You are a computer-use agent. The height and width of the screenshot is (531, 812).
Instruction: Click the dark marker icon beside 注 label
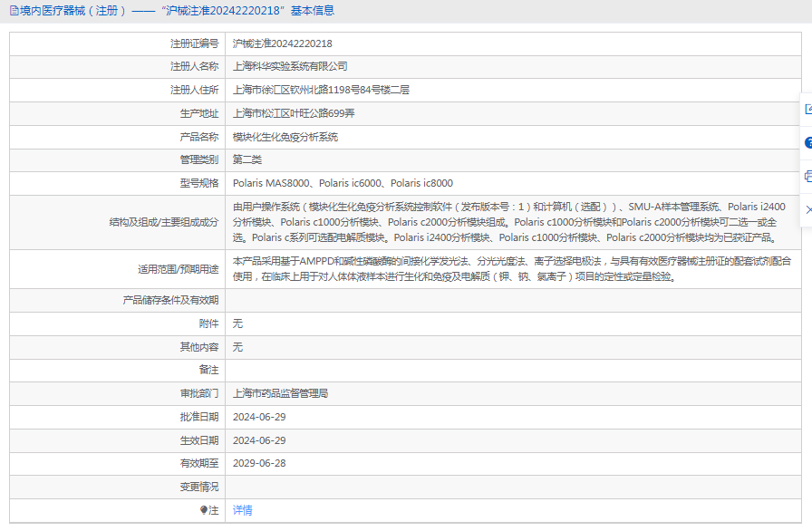pyautogui.click(x=204, y=510)
